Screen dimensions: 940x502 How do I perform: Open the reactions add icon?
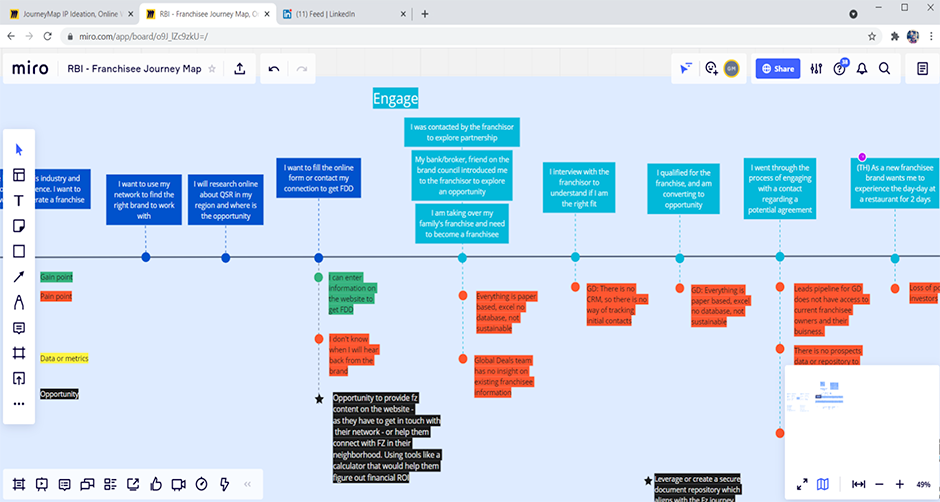coord(712,68)
